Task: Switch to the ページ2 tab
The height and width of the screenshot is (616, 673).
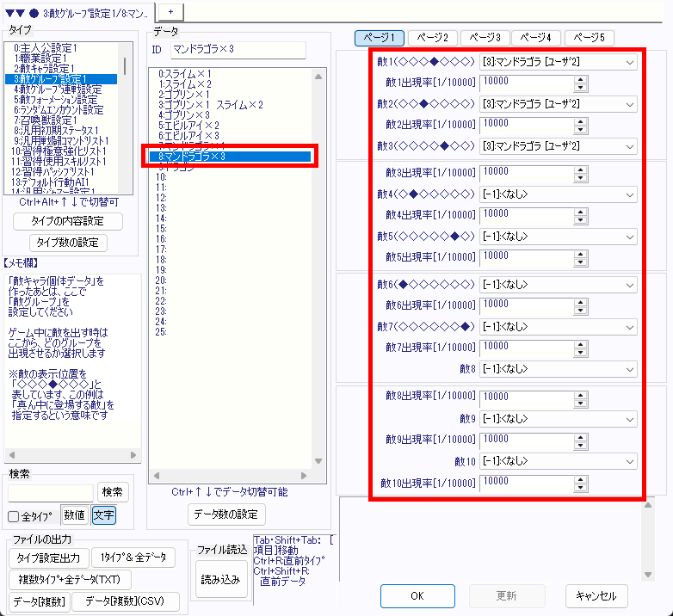Action: [432, 38]
